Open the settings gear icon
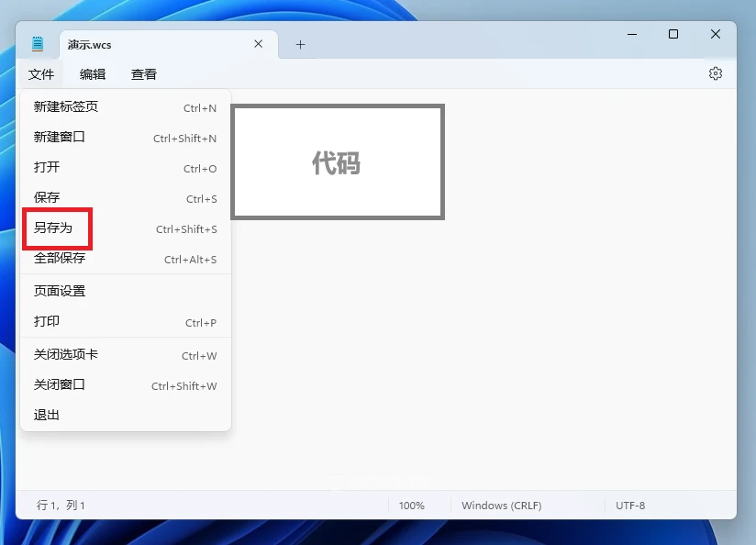This screenshot has width=756, height=545. [716, 73]
